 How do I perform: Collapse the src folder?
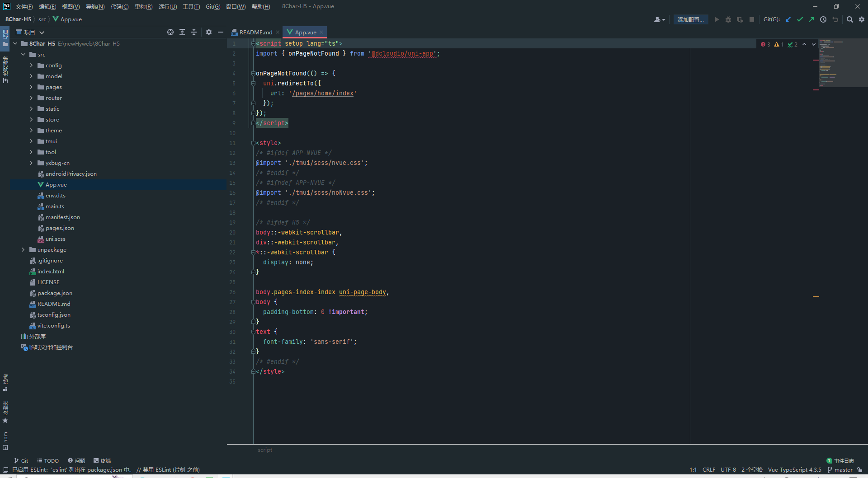tap(24, 55)
